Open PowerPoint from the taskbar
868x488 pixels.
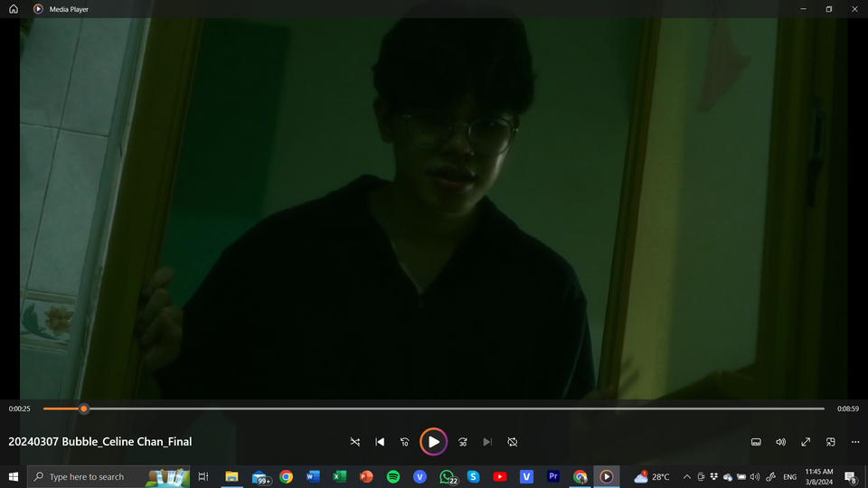point(366,476)
